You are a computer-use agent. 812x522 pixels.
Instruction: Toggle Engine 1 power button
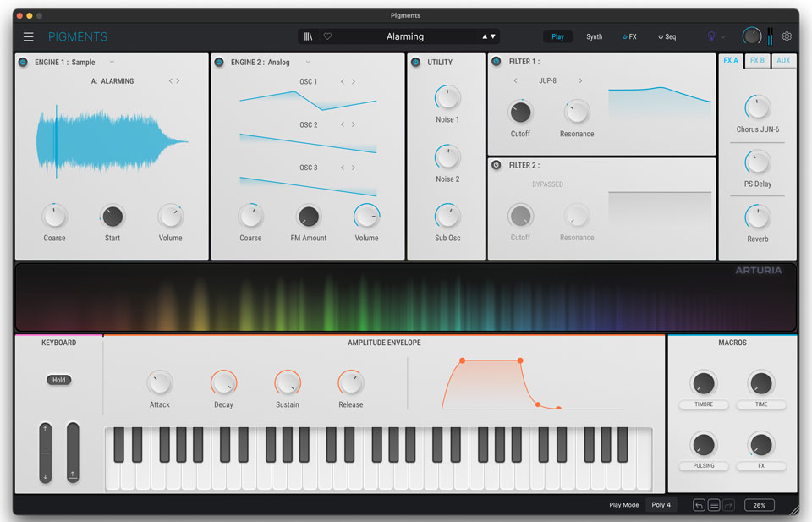[24, 62]
